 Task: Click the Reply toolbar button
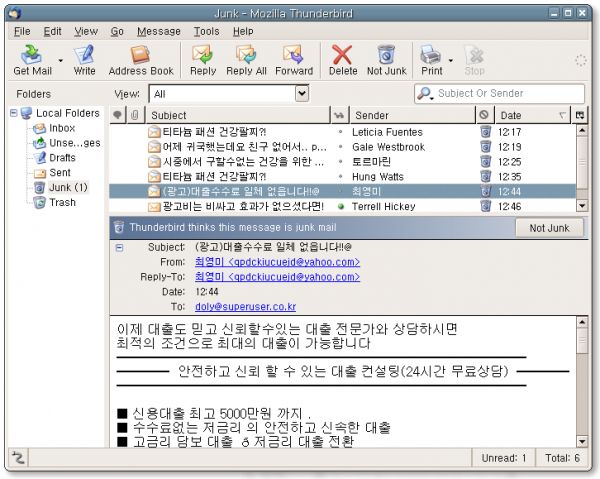(x=203, y=60)
